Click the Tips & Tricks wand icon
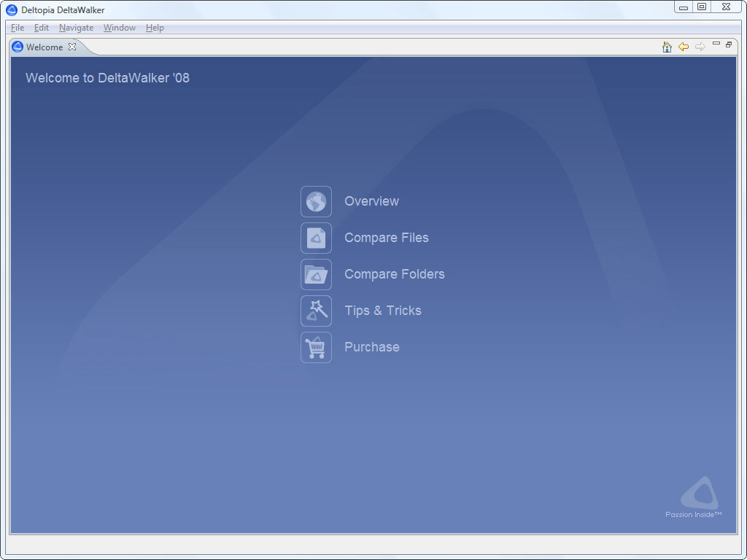The height and width of the screenshot is (560, 747). [x=316, y=311]
